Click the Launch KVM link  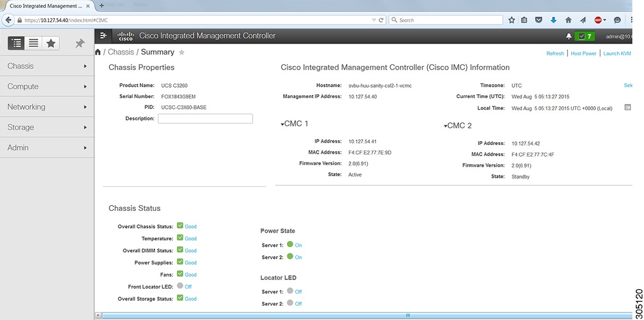coord(617,53)
